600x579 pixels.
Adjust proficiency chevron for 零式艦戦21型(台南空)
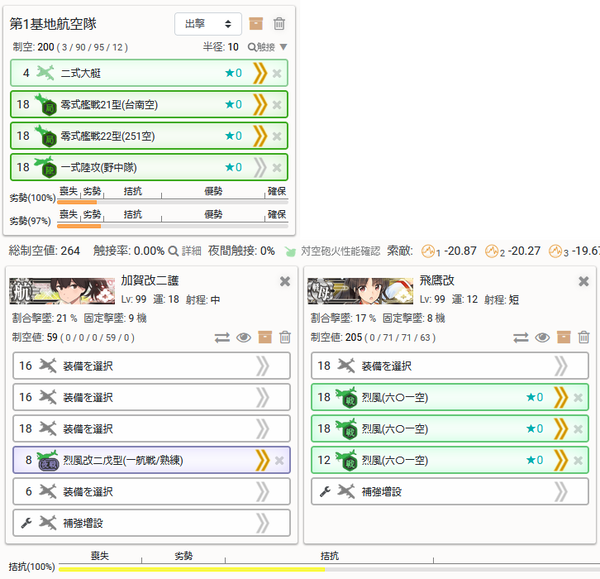[x=260, y=104]
